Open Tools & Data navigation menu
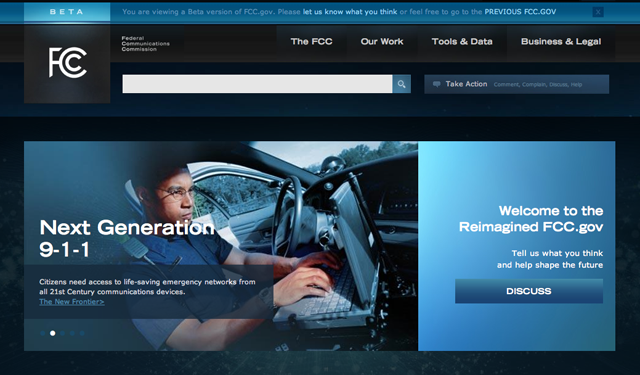The height and width of the screenshot is (375, 640). coord(462,42)
